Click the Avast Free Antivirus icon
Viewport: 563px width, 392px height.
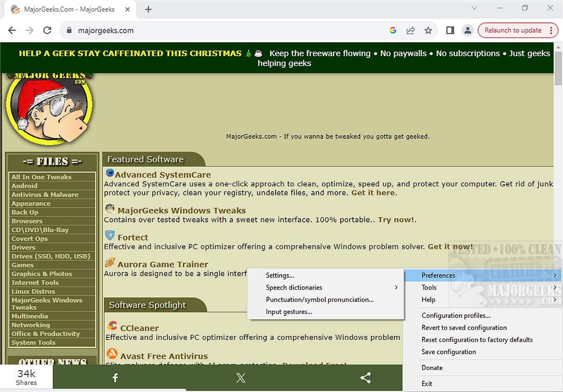tap(112, 354)
